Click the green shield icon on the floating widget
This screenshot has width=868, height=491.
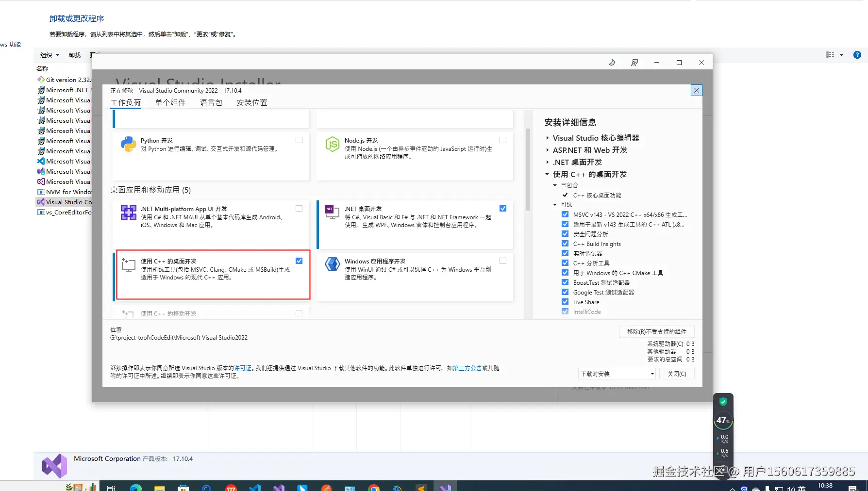(x=723, y=402)
